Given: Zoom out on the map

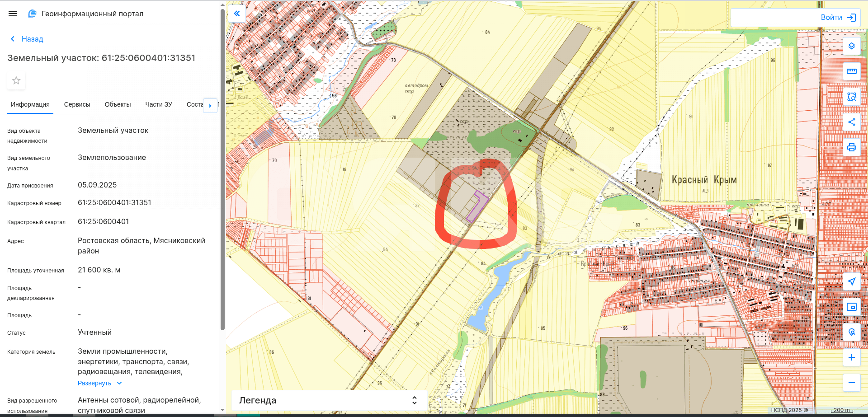Looking at the screenshot, I should (x=851, y=383).
